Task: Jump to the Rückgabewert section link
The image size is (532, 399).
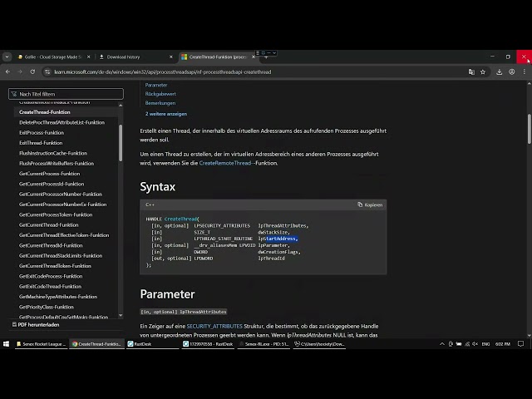Action: click(x=160, y=94)
